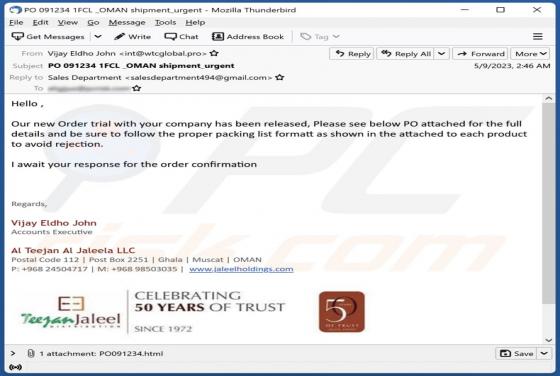Close the Thunderbird window
560x376 pixels.
point(537,10)
